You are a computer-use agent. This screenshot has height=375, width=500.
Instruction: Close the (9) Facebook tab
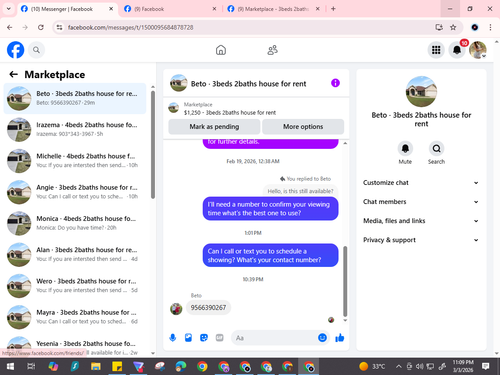[214, 9]
